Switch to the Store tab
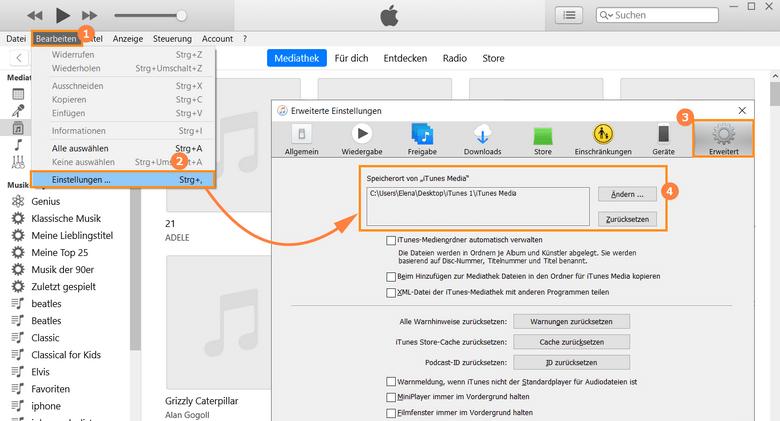 493,58
